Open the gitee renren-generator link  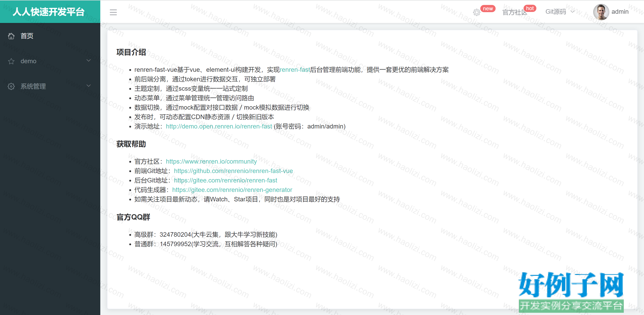[x=232, y=190]
